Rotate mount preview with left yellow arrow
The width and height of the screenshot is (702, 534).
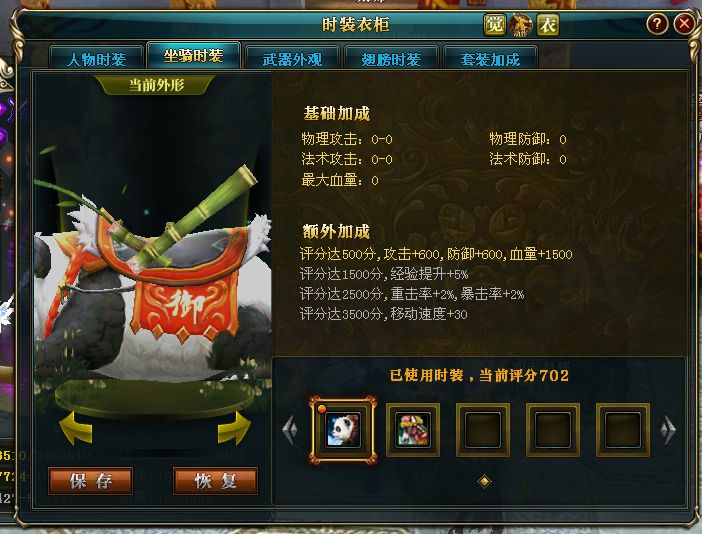pyautogui.click(x=76, y=428)
